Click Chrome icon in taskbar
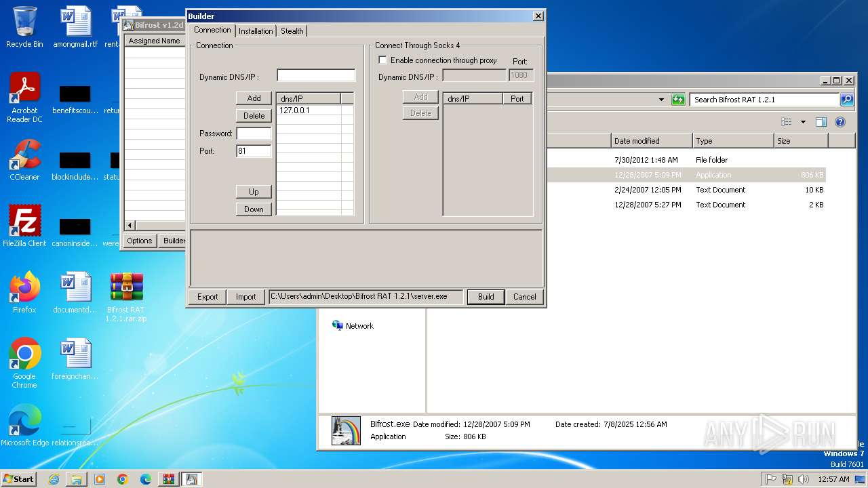Viewport: 868px width, 488px height. tap(123, 479)
